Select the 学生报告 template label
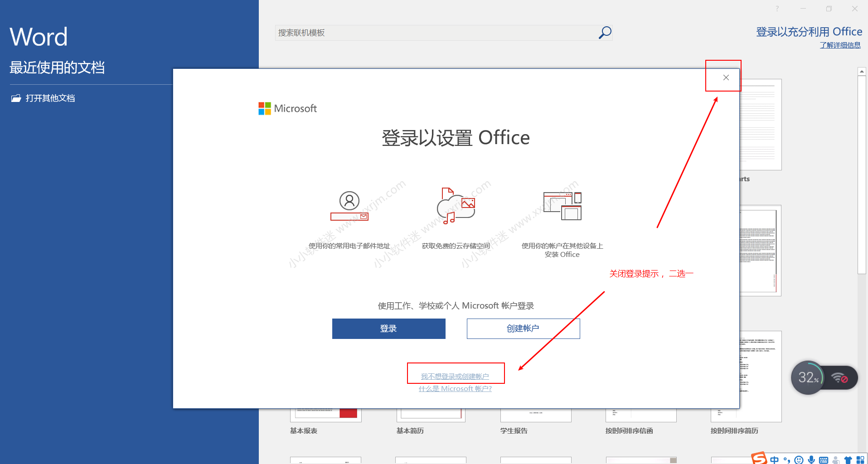 514,431
